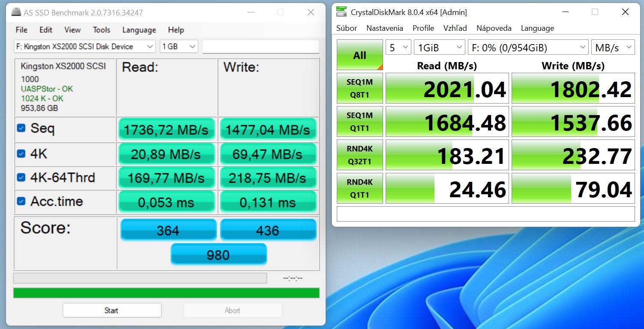Run the SEQ1M Q8T1 test
The width and height of the screenshot is (644, 329).
pos(359,88)
